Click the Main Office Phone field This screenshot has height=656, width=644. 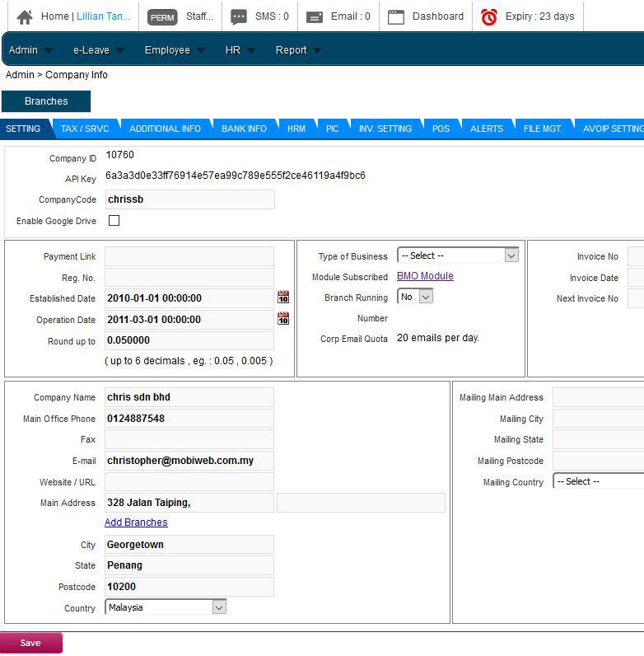pyautogui.click(x=189, y=419)
